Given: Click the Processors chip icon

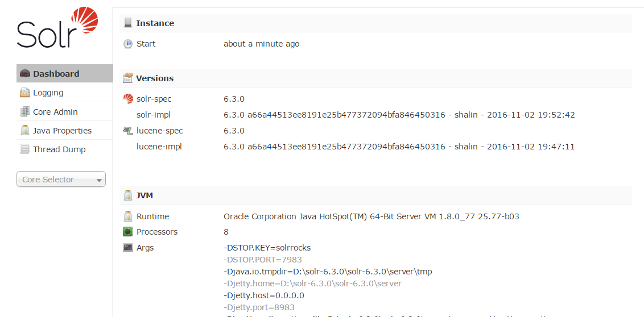Looking at the screenshot, I should (128, 232).
